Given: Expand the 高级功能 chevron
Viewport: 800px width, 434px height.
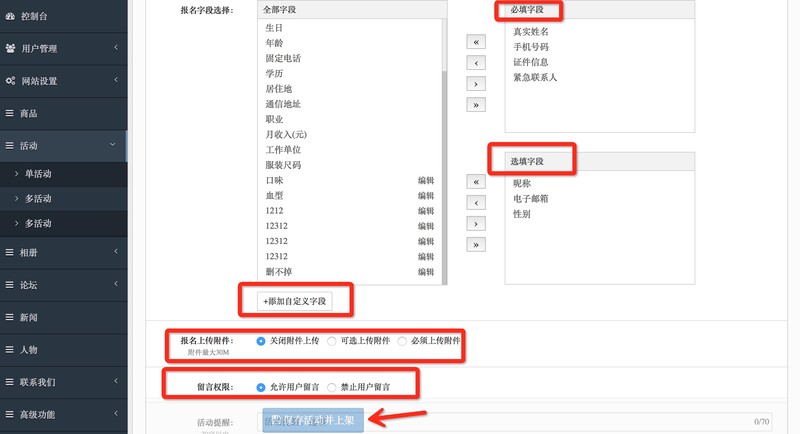Looking at the screenshot, I should tap(116, 413).
